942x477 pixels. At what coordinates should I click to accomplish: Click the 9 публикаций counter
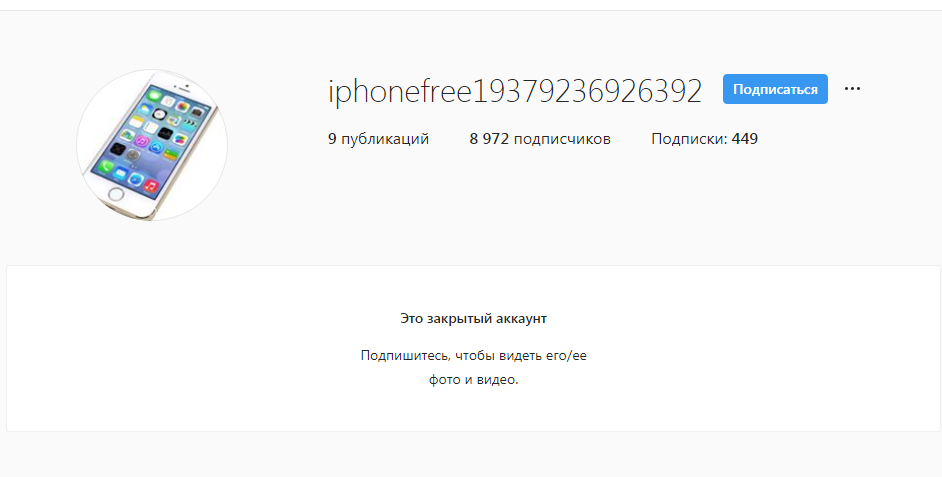pyautogui.click(x=378, y=139)
